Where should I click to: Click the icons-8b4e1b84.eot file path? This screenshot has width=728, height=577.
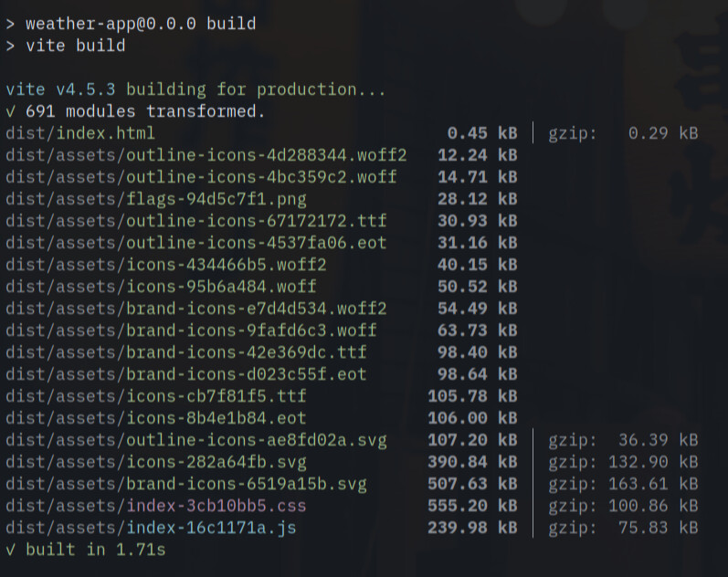tap(156, 419)
